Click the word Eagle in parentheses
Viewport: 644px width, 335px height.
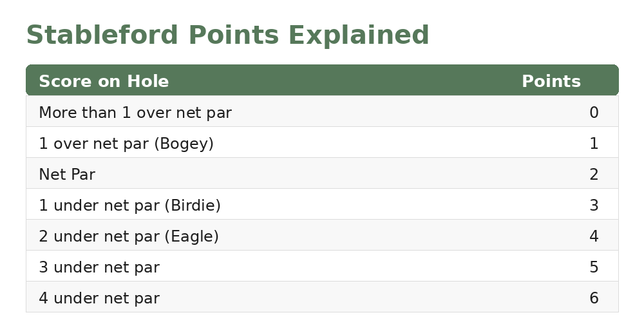(x=192, y=236)
